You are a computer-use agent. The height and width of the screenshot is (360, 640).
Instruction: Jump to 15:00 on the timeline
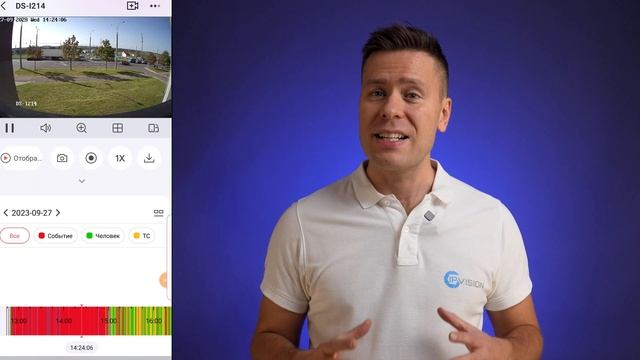tap(109, 321)
